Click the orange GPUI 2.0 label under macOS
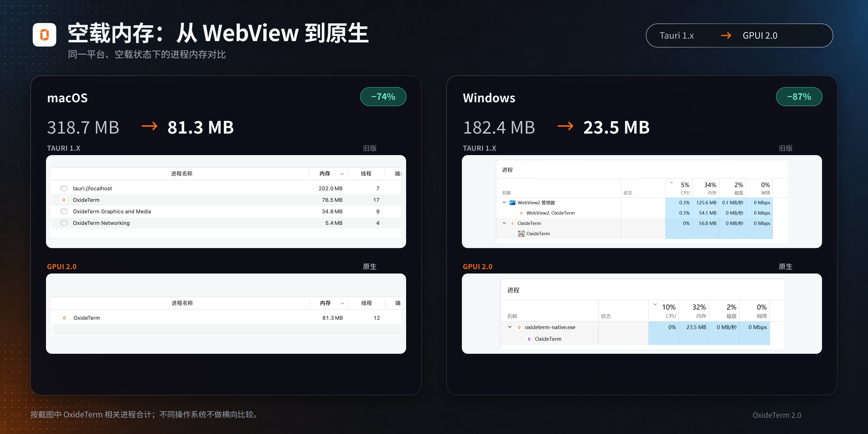 [x=62, y=266]
